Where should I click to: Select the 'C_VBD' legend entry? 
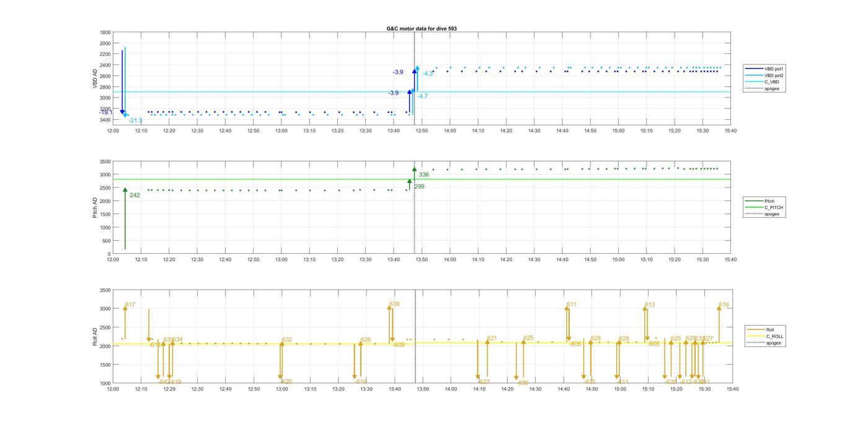(763, 82)
